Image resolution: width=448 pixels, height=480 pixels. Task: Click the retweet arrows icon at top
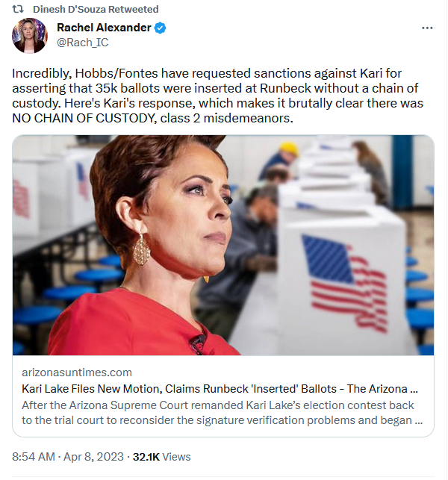[x=18, y=9]
